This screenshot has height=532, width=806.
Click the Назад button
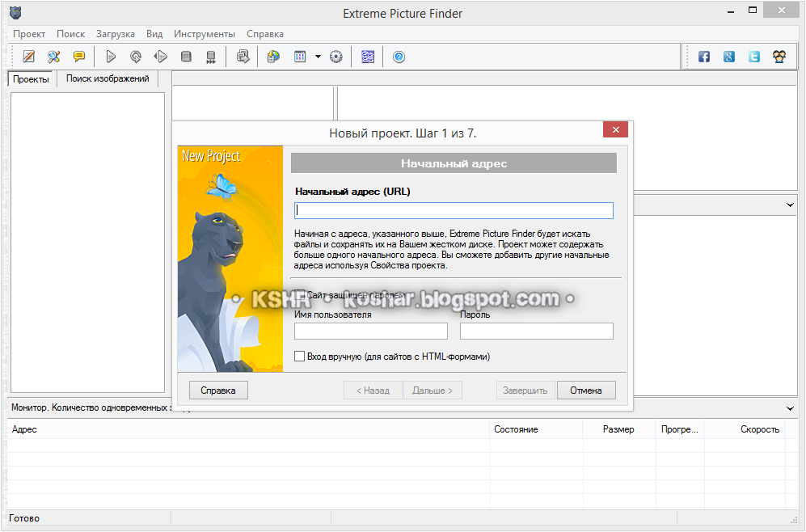click(x=373, y=391)
